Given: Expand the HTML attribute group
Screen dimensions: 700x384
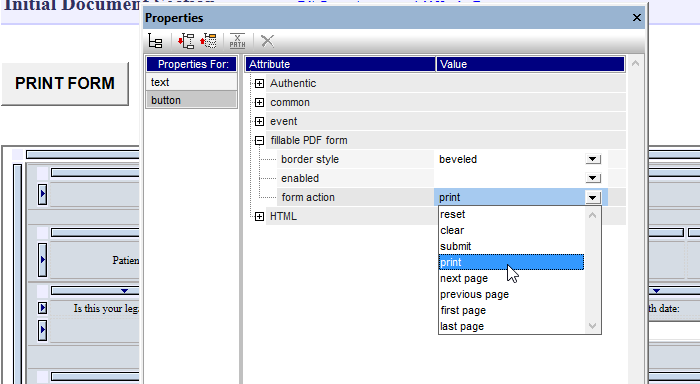Looking at the screenshot, I should (x=259, y=217).
